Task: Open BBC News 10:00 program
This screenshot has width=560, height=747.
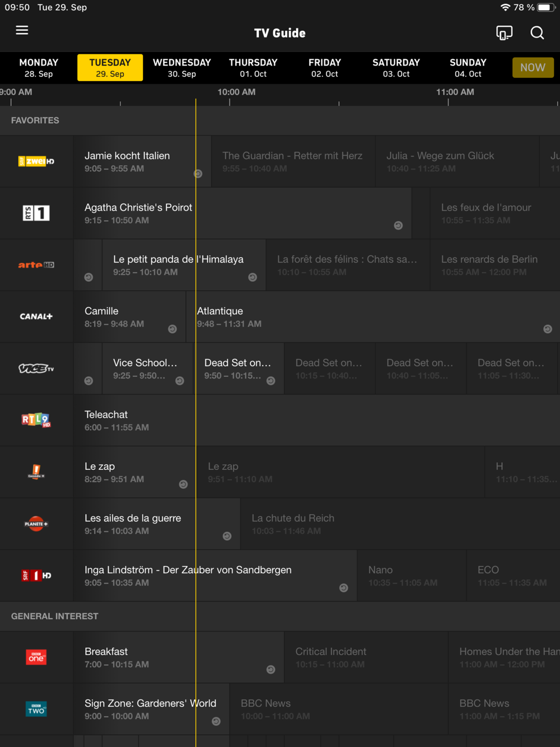Action: [x=339, y=709]
